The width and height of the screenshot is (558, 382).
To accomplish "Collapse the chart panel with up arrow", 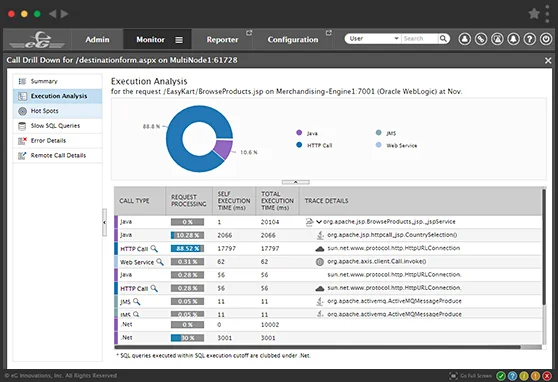I will point(295,182).
